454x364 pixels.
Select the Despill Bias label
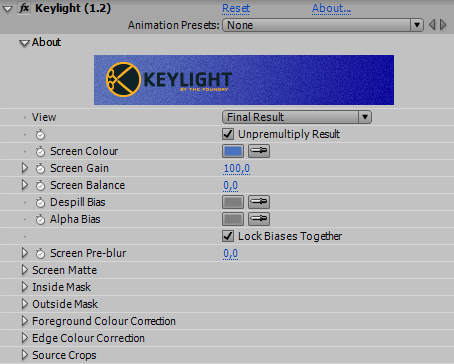pyautogui.click(x=78, y=202)
